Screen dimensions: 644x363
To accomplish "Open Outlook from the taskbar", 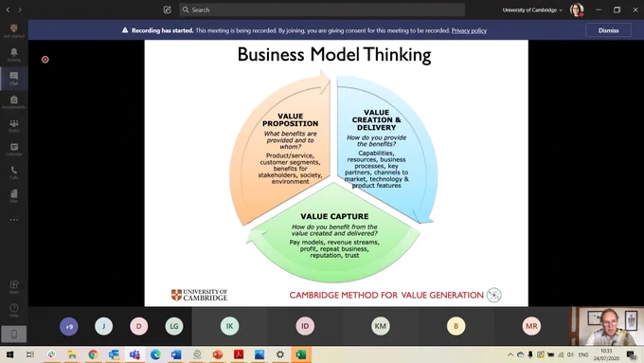I will pos(114,354).
